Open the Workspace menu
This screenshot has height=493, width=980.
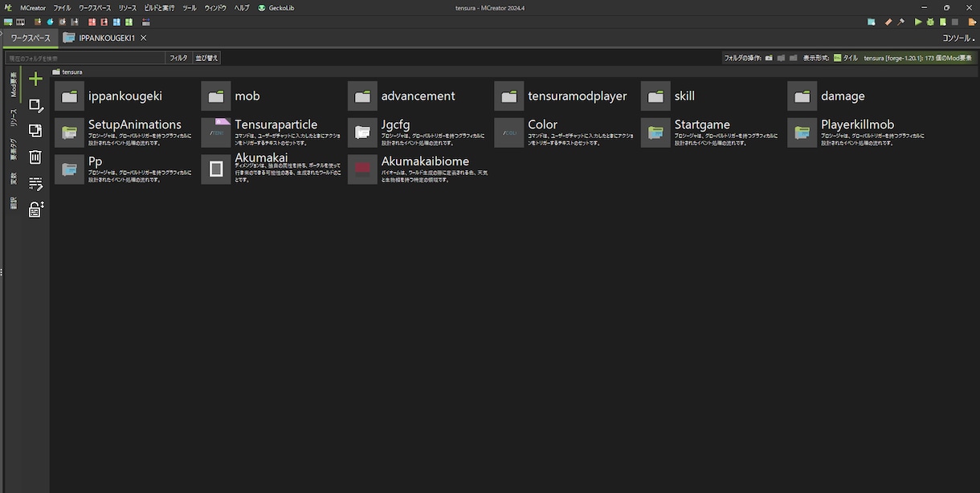[x=95, y=8]
